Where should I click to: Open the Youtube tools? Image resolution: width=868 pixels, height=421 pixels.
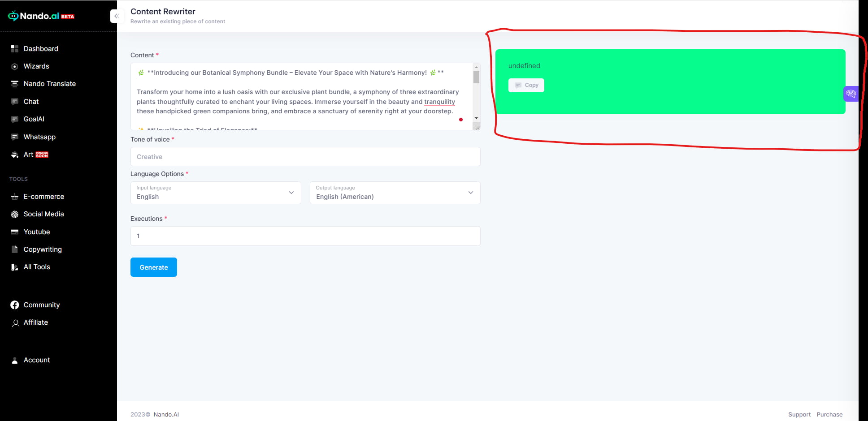pos(37,232)
